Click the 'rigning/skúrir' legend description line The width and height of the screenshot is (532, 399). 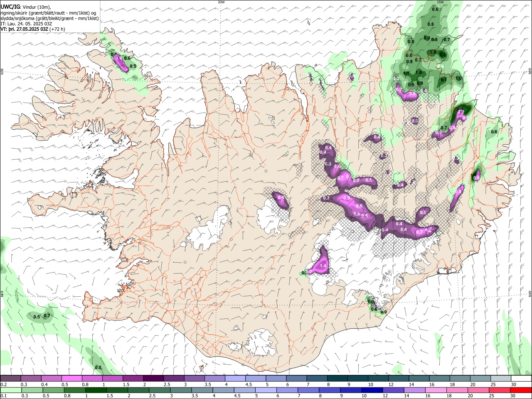tap(48, 12)
